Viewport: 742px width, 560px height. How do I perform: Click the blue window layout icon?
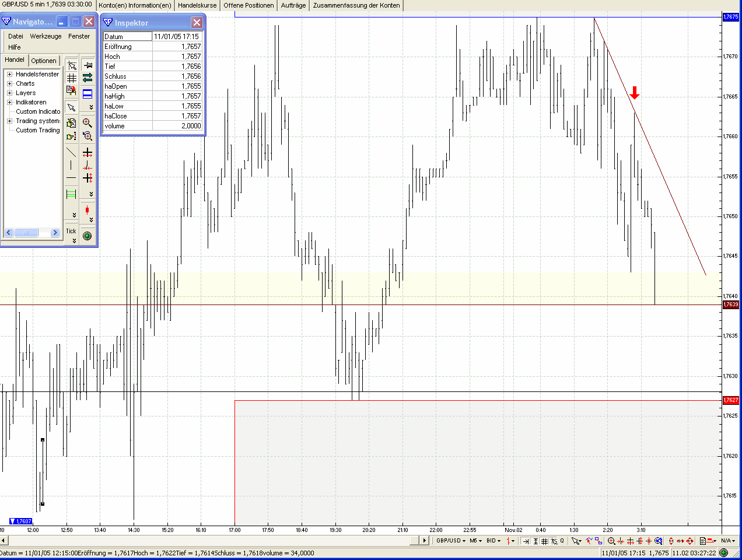pyautogui.click(x=87, y=93)
